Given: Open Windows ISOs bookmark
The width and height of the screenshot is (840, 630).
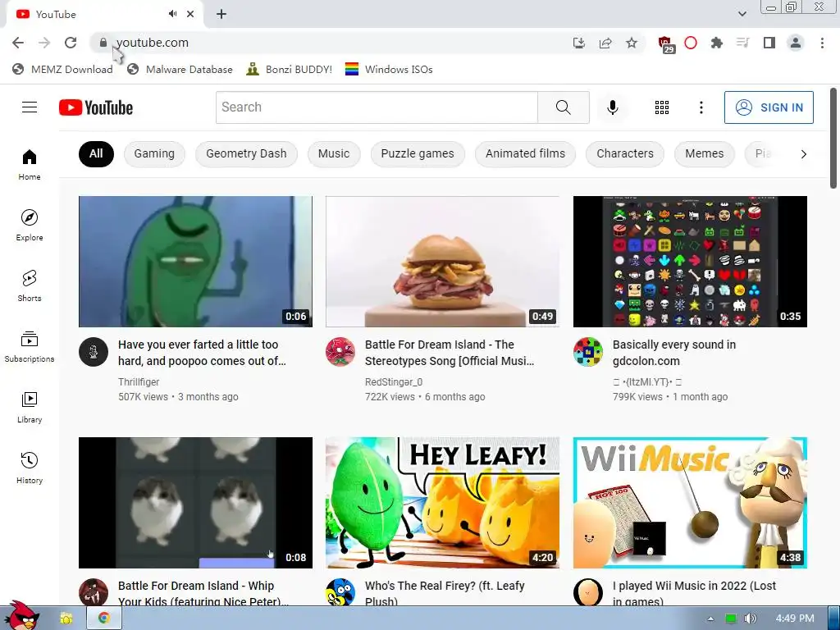Looking at the screenshot, I should (x=389, y=69).
